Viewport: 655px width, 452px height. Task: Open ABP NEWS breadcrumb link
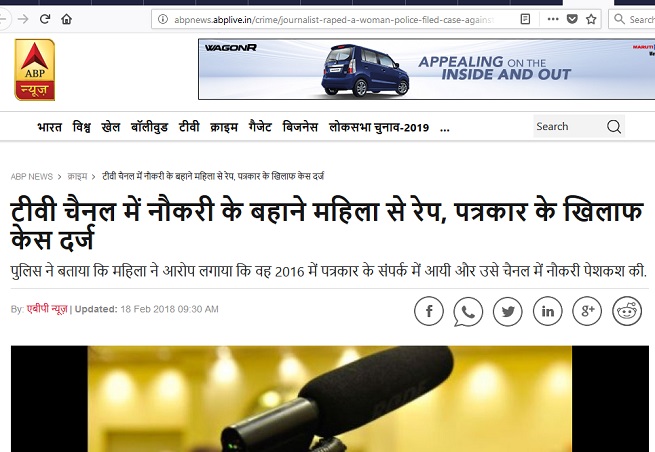pos(32,177)
